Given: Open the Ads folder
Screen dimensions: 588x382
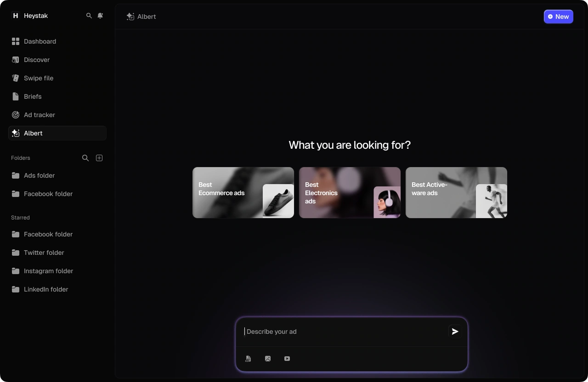Looking at the screenshot, I should (57, 175).
